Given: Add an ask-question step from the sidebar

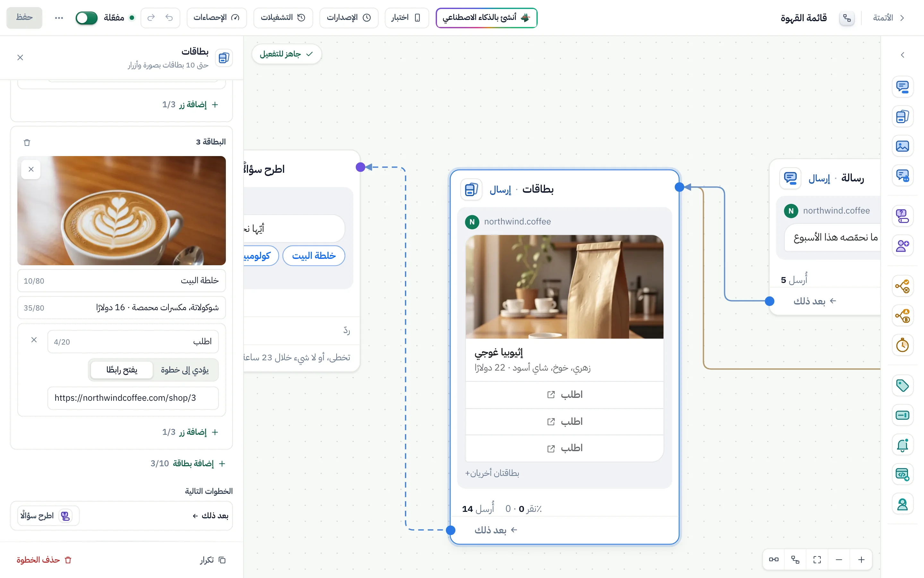Looking at the screenshot, I should (x=902, y=216).
